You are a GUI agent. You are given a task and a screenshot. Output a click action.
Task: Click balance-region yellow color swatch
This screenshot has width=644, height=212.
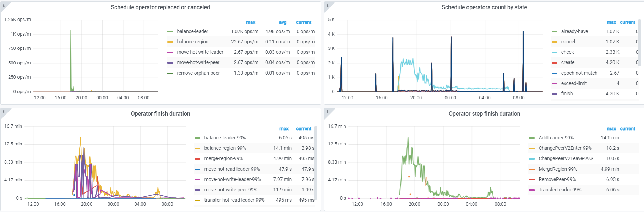170,42
